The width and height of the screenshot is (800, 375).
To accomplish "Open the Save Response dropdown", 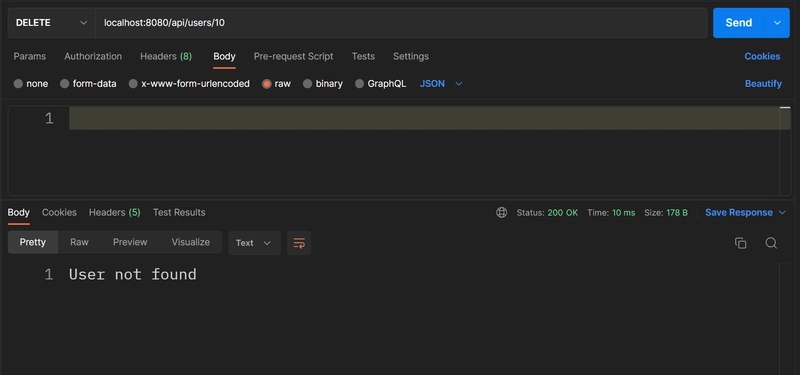I will click(745, 213).
